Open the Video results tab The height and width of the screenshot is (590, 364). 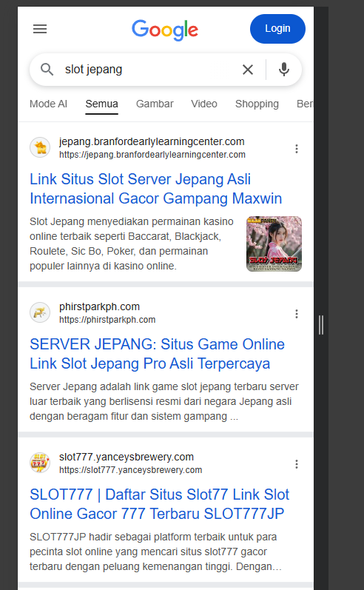pyautogui.click(x=204, y=104)
